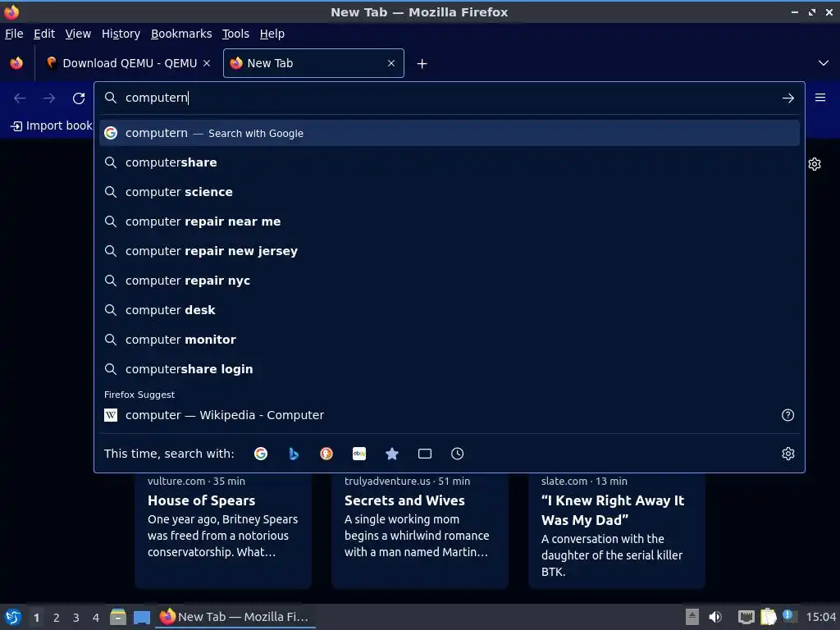
Task: Click the update notification tray icon
Action: pyautogui.click(x=788, y=615)
